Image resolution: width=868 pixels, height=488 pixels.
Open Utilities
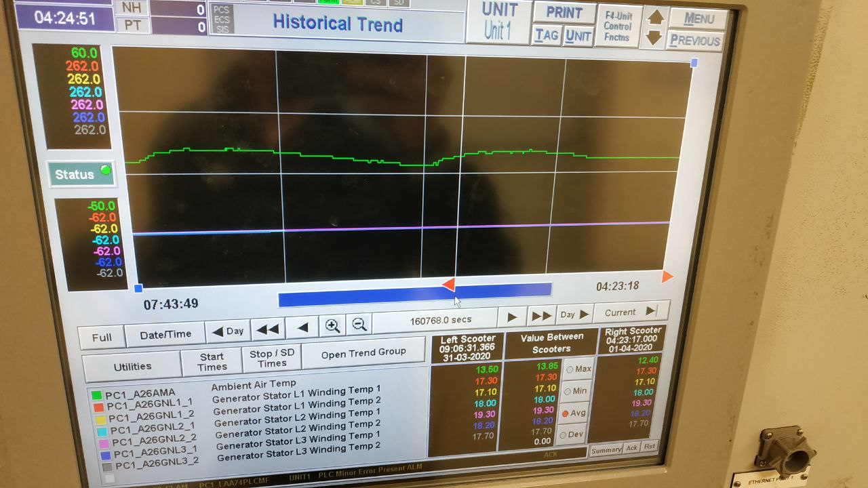pyautogui.click(x=132, y=367)
